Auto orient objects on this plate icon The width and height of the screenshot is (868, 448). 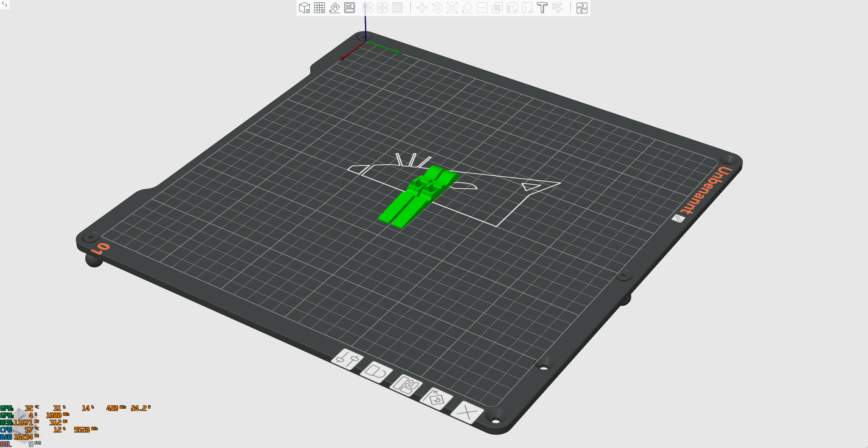(x=437, y=399)
